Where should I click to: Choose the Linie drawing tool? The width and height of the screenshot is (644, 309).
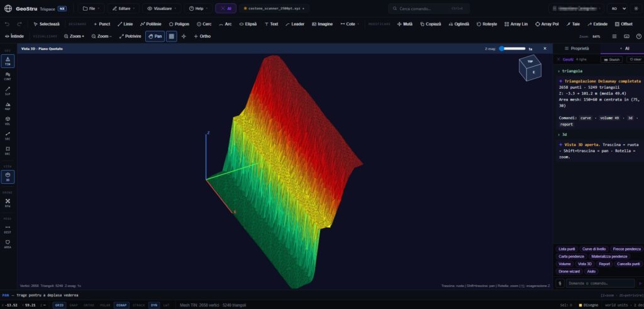pos(125,25)
